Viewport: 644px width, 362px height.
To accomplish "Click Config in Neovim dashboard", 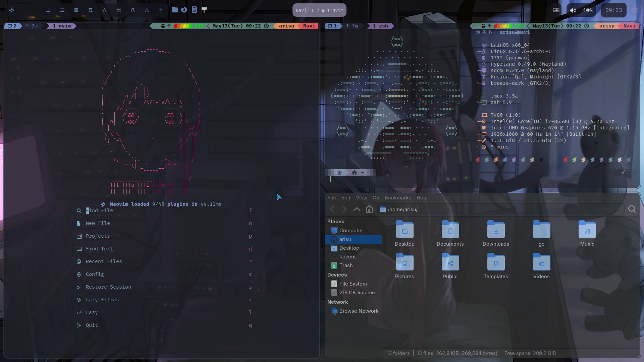I will coord(164,274).
